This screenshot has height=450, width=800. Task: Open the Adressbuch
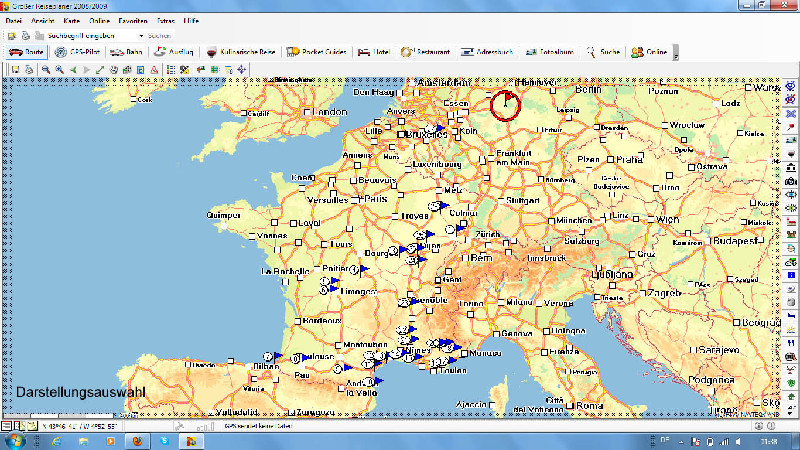[486, 52]
